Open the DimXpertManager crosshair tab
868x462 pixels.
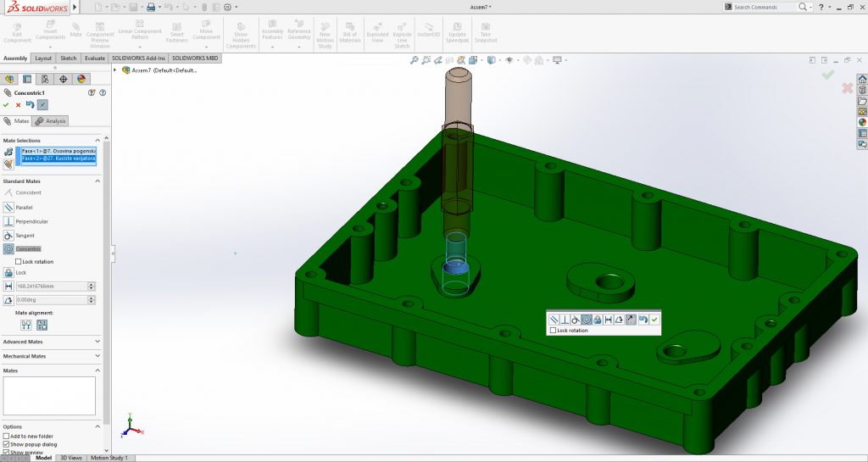click(x=63, y=79)
